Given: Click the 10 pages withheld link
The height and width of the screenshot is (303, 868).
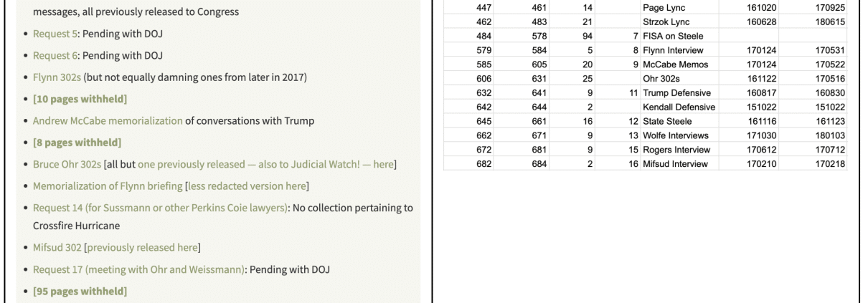Looking at the screenshot, I should point(80,99).
